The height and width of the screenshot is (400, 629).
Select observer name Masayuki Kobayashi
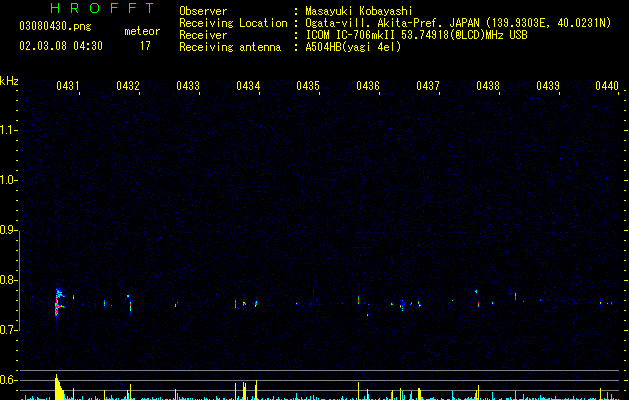pyautogui.click(x=359, y=11)
